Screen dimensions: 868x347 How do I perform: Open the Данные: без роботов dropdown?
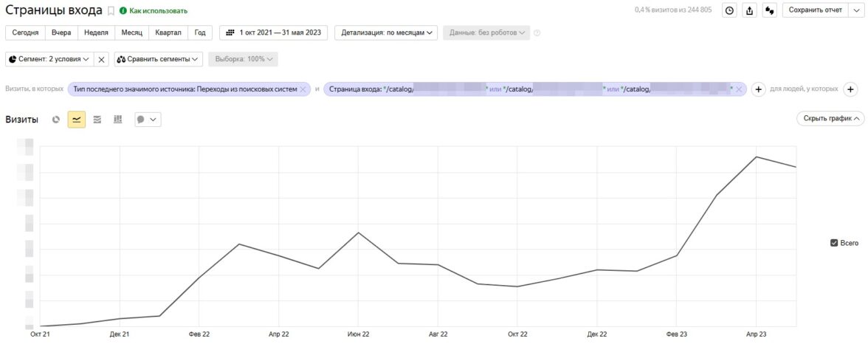point(486,32)
